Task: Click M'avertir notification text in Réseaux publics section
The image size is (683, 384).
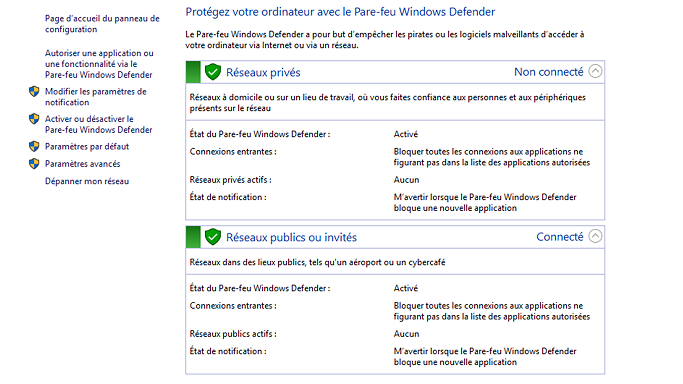Action: pyautogui.click(x=485, y=357)
